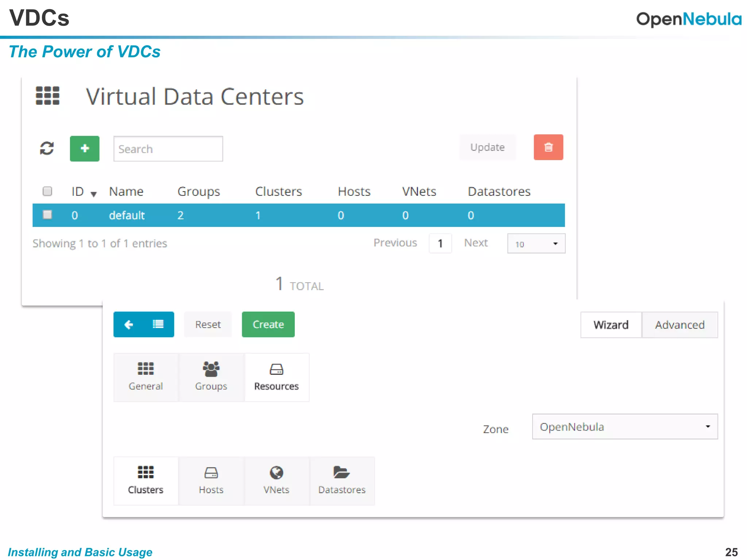747x560 pixels.
Task: Click the 'Showing 1 to 1 of 1 entries' text
Action: coord(100,244)
